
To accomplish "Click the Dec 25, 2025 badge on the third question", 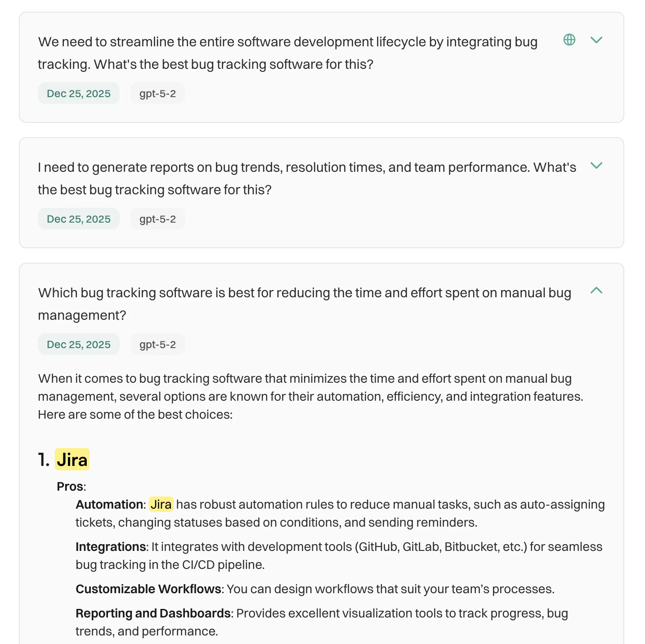I will 79,344.
